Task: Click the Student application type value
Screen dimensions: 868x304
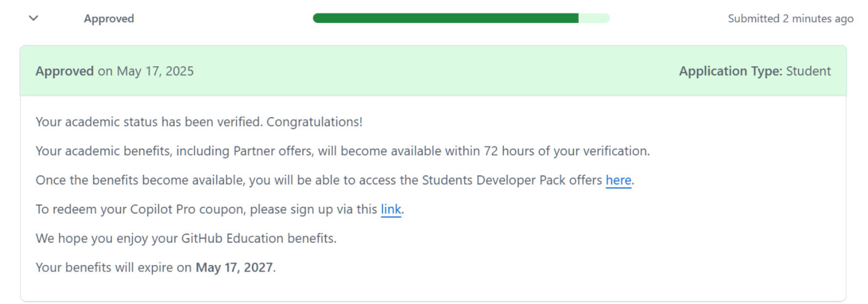Action: 808,71
